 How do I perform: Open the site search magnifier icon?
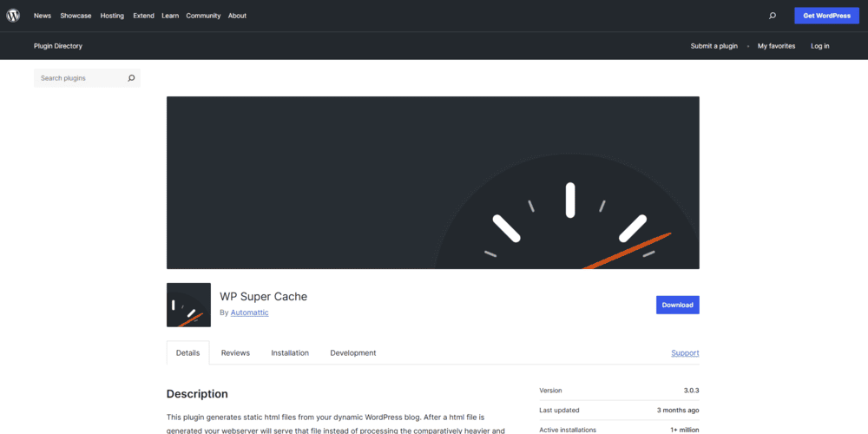point(773,16)
